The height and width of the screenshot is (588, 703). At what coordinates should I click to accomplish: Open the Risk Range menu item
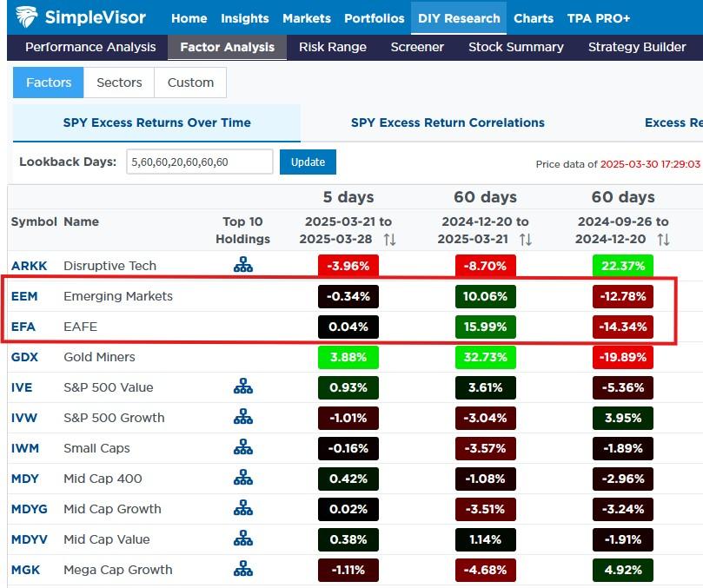tap(333, 47)
